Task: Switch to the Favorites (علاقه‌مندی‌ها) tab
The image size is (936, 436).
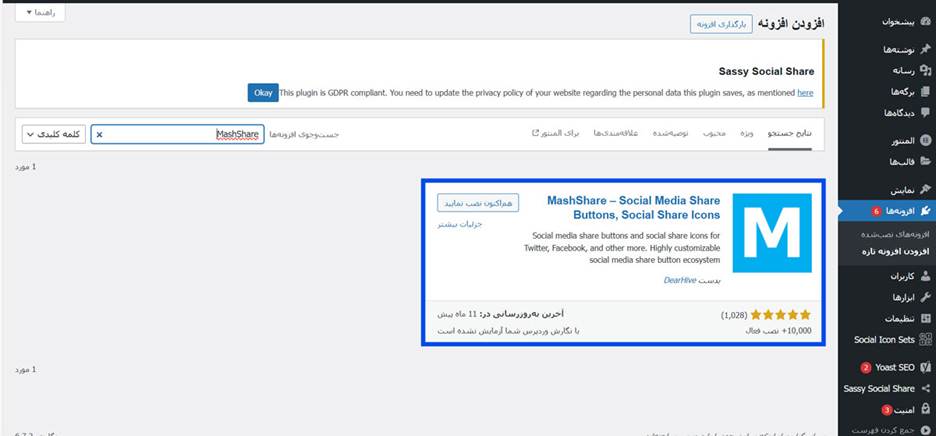Action: 615,133
